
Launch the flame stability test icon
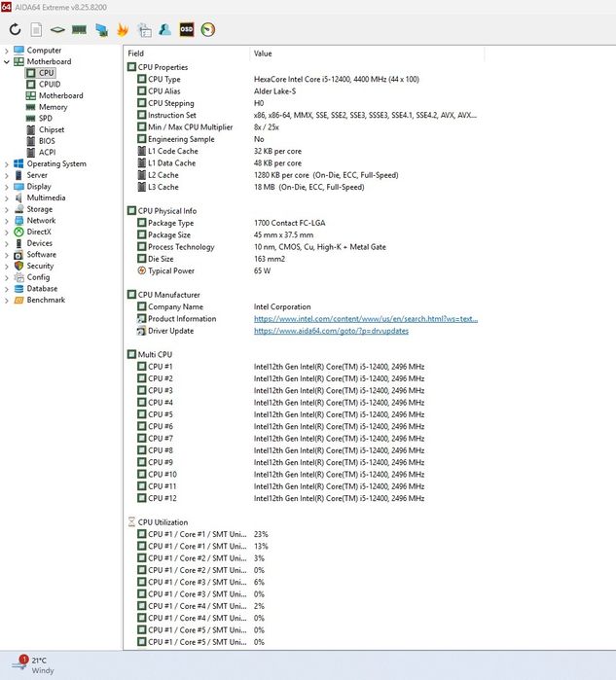[x=123, y=29]
